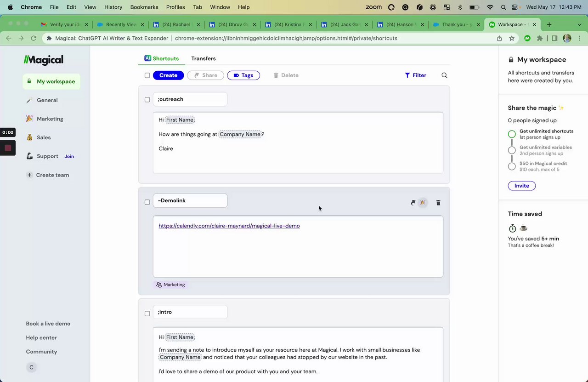Switch to the Transfers tab
This screenshot has width=588, height=382.
204,58
